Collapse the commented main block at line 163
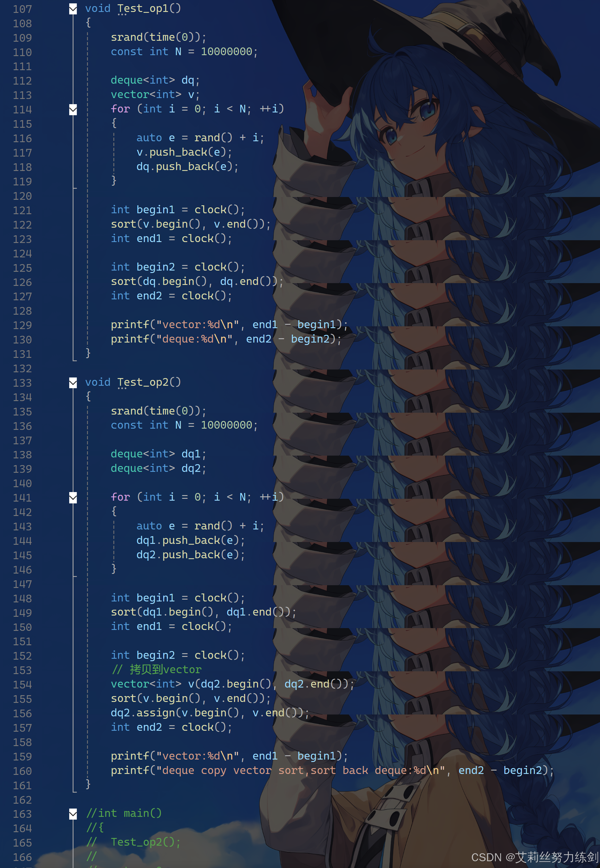Viewport: 600px width, 868px height. 73,814
